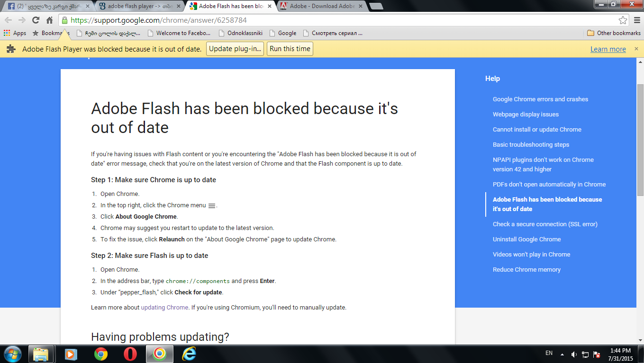Image resolution: width=644 pixels, height=363 pixels.
Task: Bookmark this page with star icon
Action: [x=623, y=20]
